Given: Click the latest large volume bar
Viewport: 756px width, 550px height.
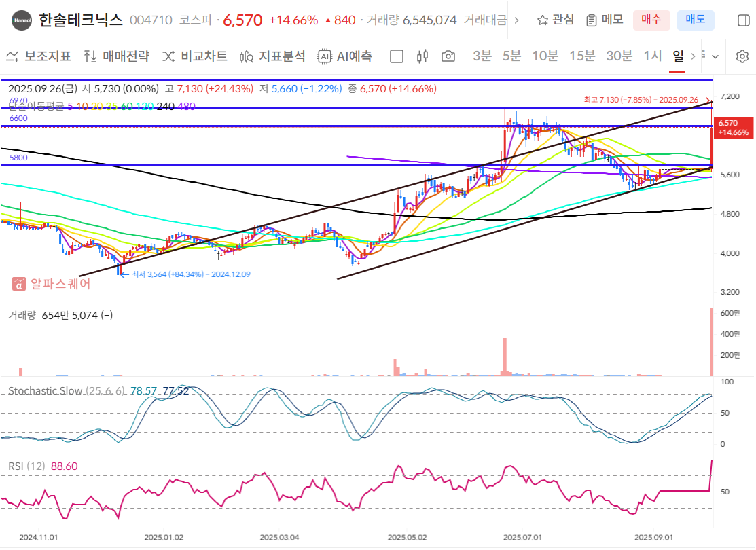Looking at the screenshot, I should (x=712, y=342).
